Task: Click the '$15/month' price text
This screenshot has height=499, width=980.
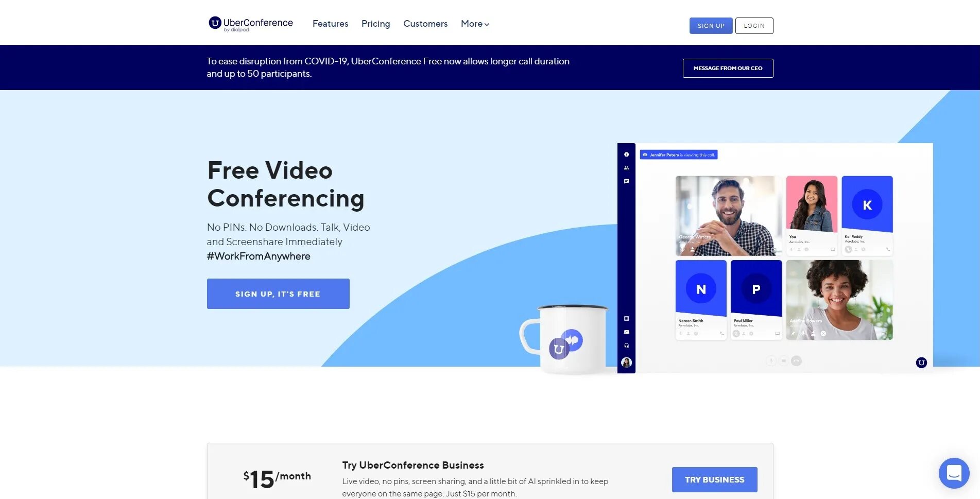Action: coord(277,478)
